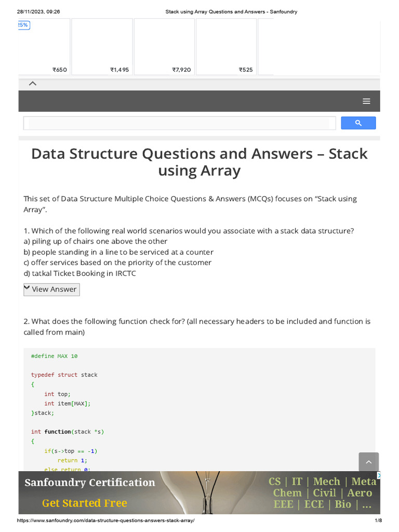Image resolution: width=399 pixels, height=532 pixels.
Task: Click the Sanfoundry Certification banner title
Action: [x=90, y=483]
